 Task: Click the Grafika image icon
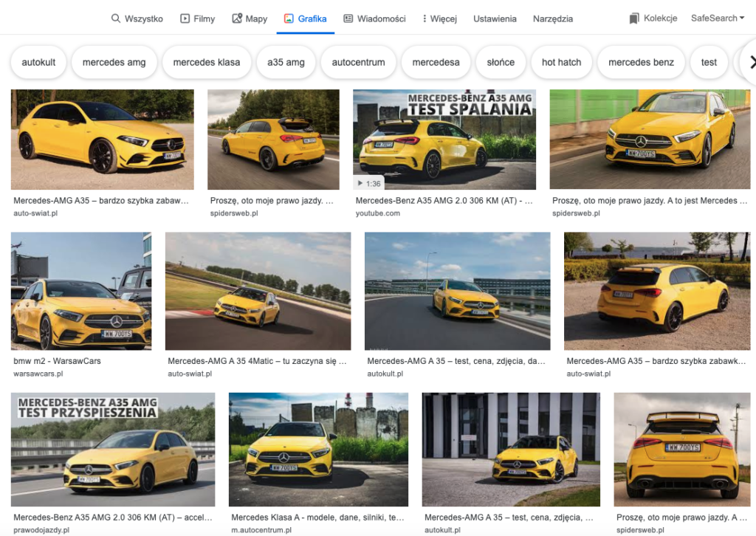click(x=289, y=18)
